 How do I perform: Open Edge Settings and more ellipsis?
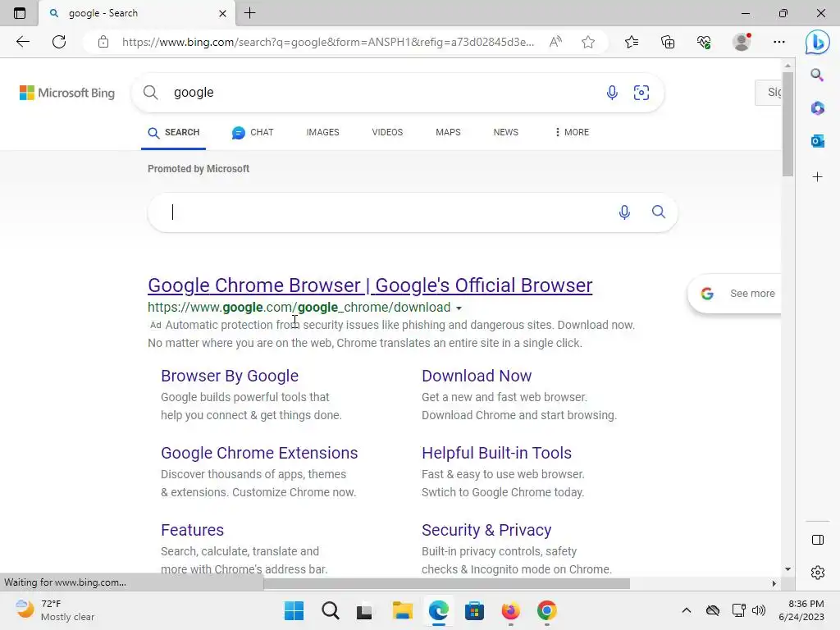click(x=779, y=42)
